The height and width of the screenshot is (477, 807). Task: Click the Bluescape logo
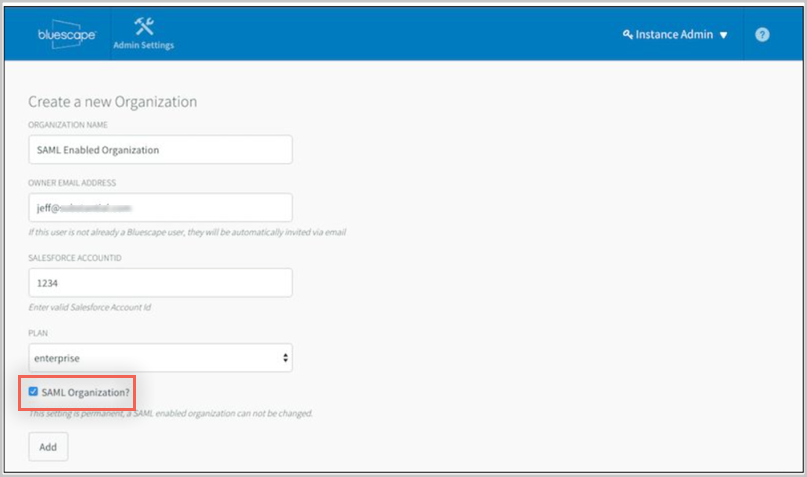[67, 34]
